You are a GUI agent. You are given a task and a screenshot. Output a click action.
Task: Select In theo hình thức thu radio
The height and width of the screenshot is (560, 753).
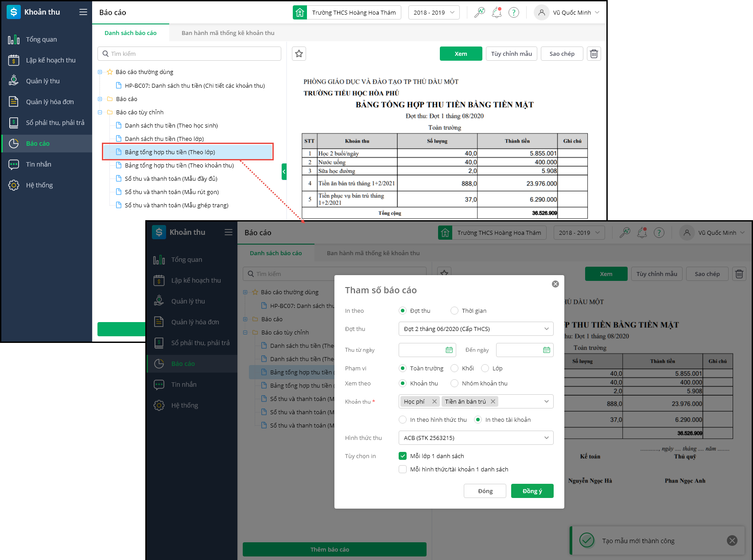[x=403, y=420]
